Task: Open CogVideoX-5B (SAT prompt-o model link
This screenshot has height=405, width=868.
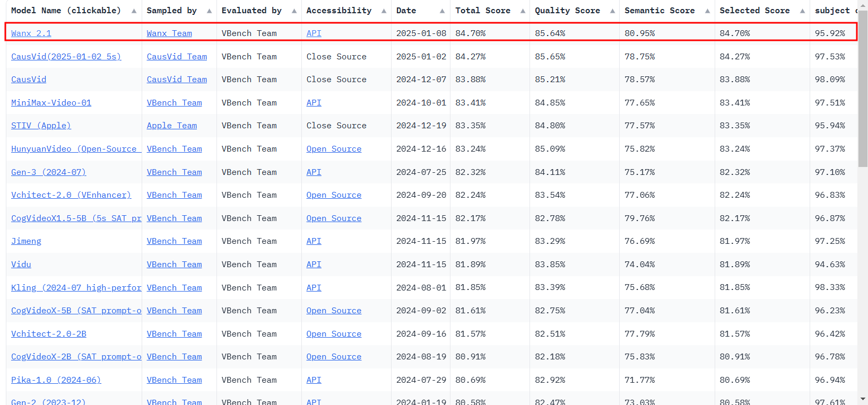Action: click(x=76, y=311)
